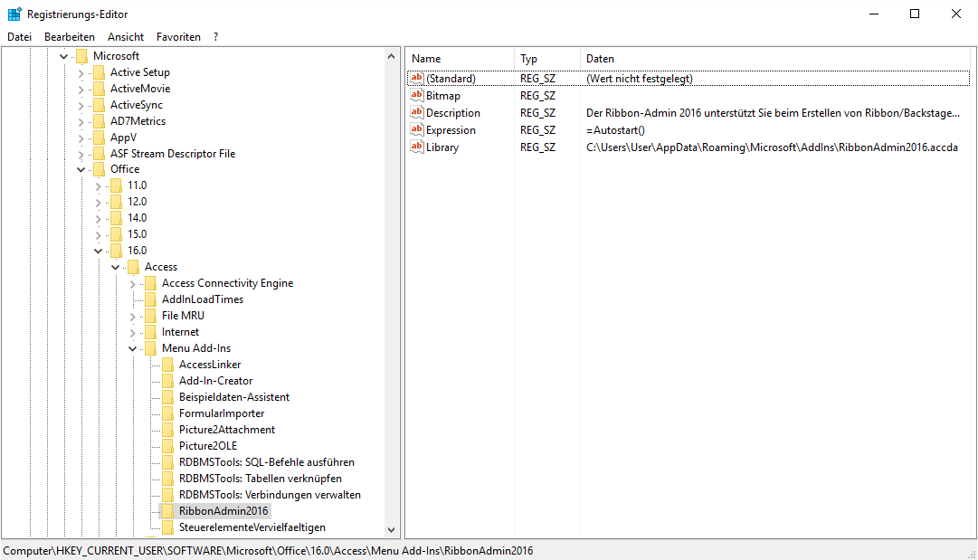Click '(Wert nicht festgelegt)' data cell

640,79
